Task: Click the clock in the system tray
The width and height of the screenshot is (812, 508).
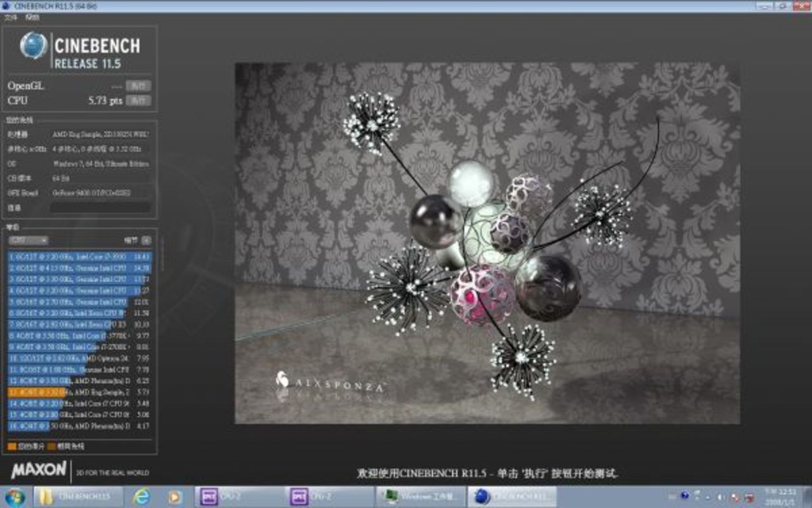Action: point(780,496)
